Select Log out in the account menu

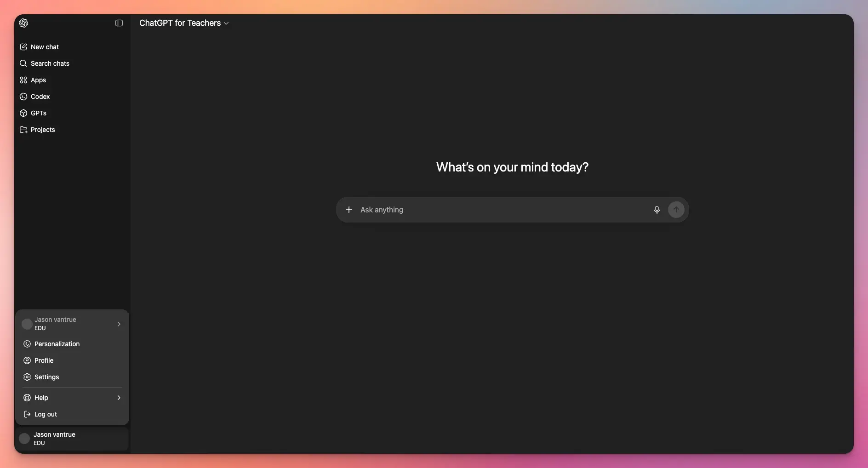[x=72, y=414]
